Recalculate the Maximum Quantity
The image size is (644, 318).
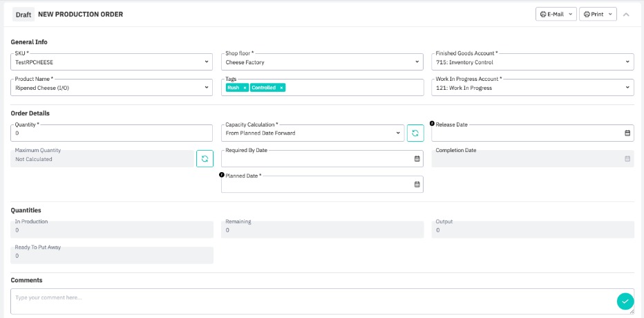pyautogui.click(x=205, y=158)
